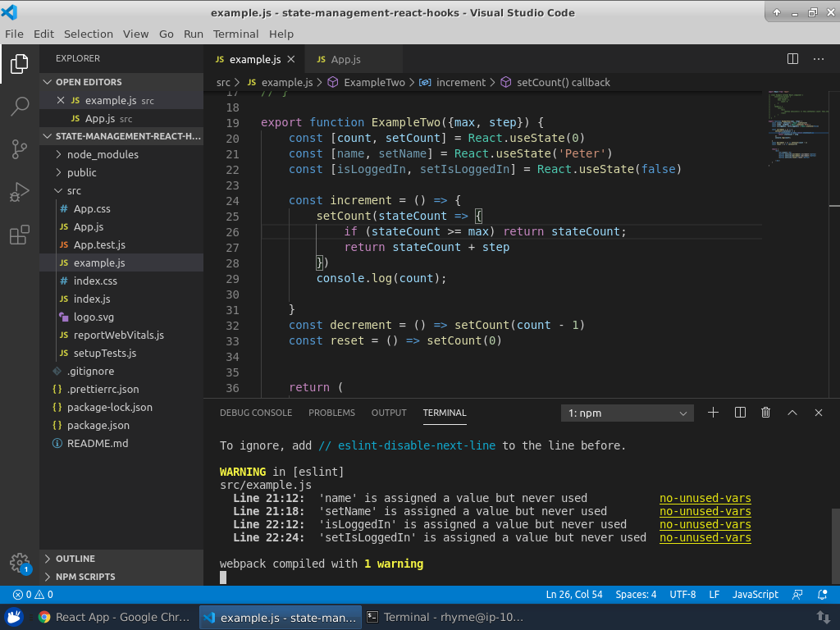This screenshot has width=840, height=630.
Task: Click the first no-unused-vars link
Action: (705, 498)
